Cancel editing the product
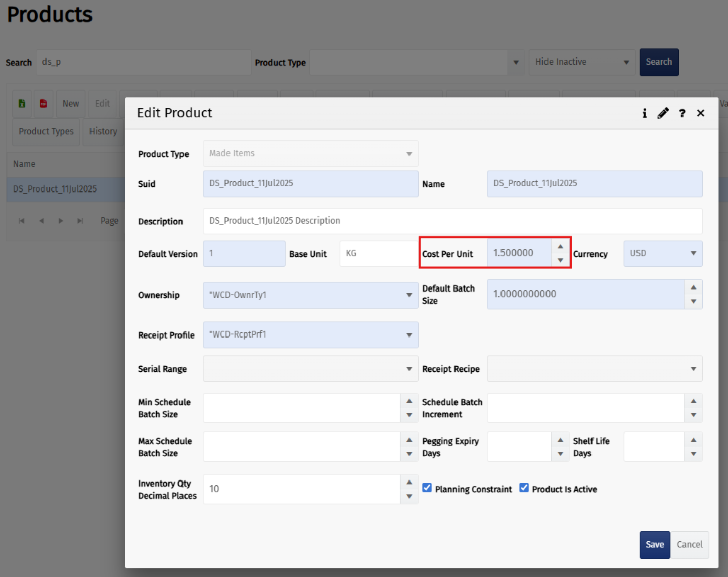The width and height of the screenshot is (728, 577). click(690, 545)
